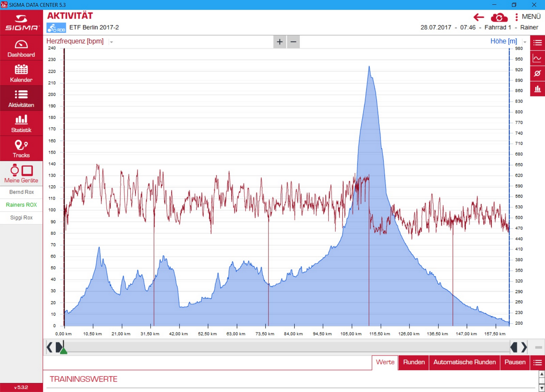545x392 pixels.
Task: Click the average value chart icon
Action: pyautogui.click(x=537, y=73)
